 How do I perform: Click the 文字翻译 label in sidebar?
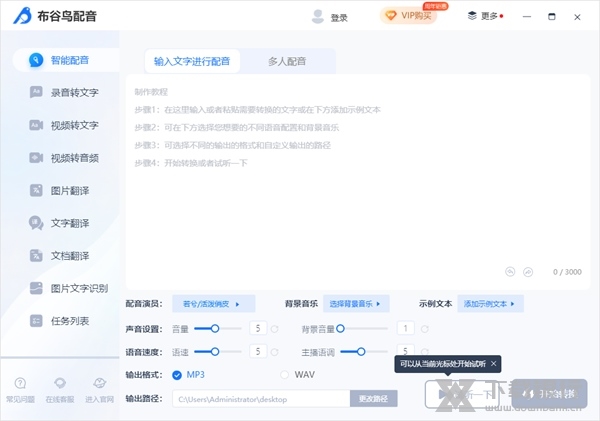[70, 223]
